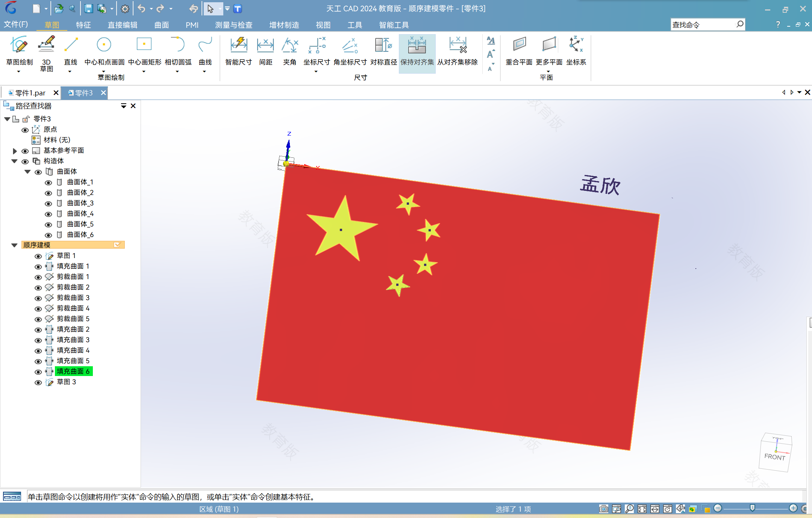Toggle visibility of 剪裁曲面 3
This screenshot has height=518, width=812.
[x=38, y=298]
